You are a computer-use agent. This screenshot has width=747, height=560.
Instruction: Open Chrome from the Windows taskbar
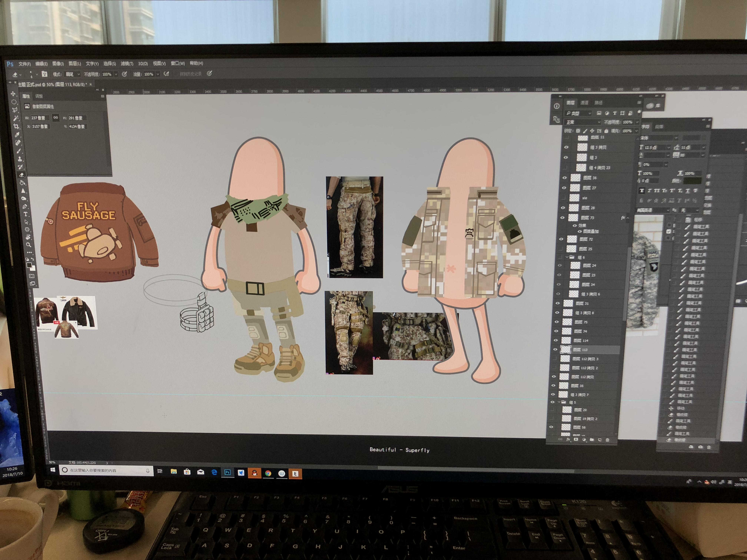point(268,473)
